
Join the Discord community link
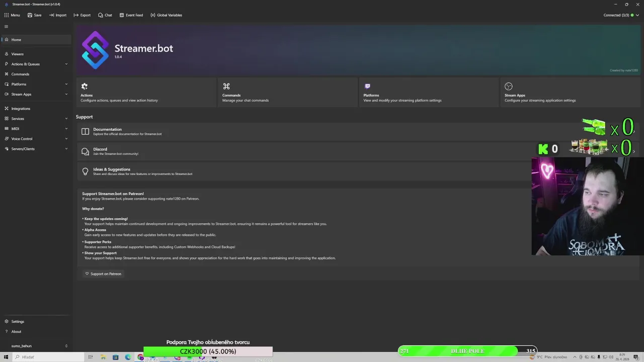tap(116, 154)
